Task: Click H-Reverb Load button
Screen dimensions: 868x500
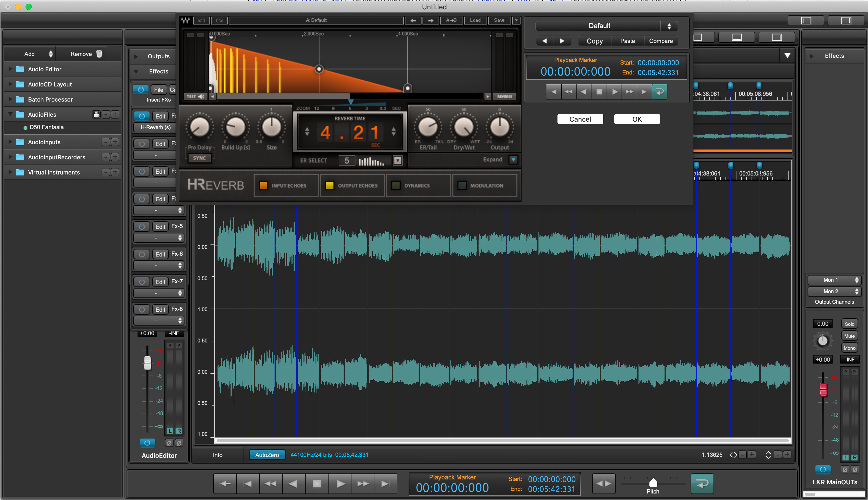Action: tap(475, 21)
